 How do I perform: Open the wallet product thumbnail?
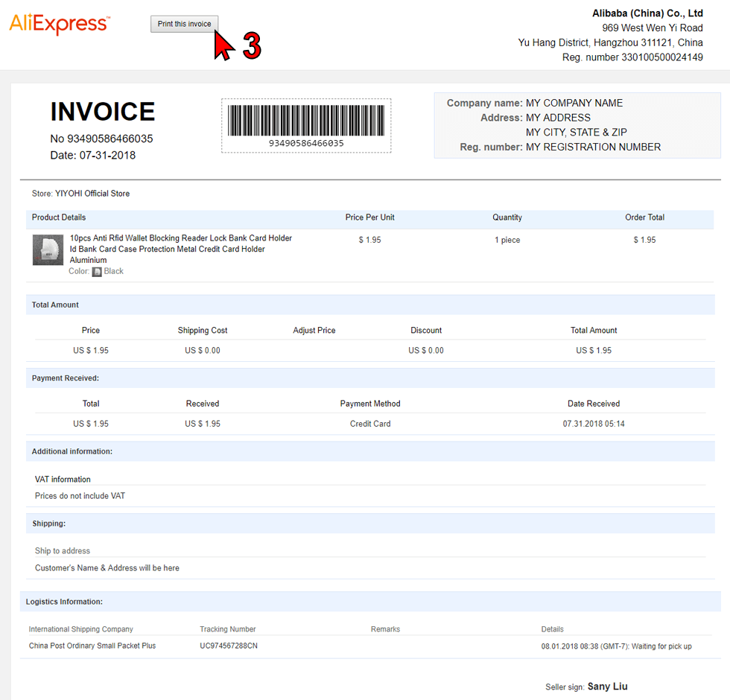point(48,249)
